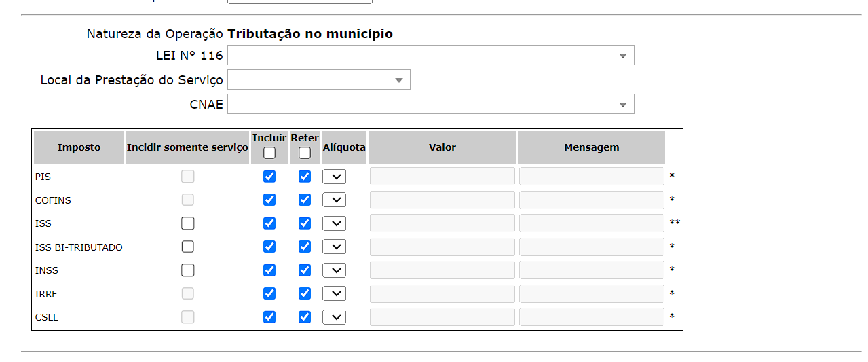The width and height of the screenshot is (868, 362).
Task: Open the Alíquota dropdown for PIS
Action: tap(335, 177)
